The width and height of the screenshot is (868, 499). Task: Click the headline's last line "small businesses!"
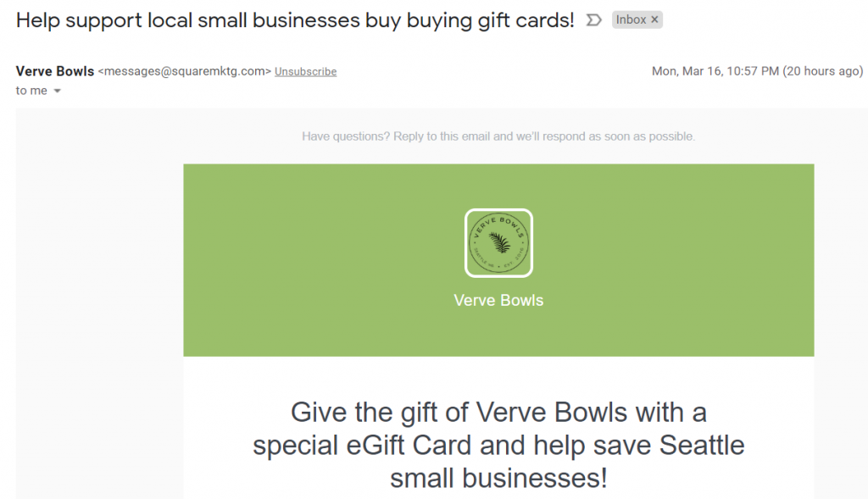(x=498, y=478)
